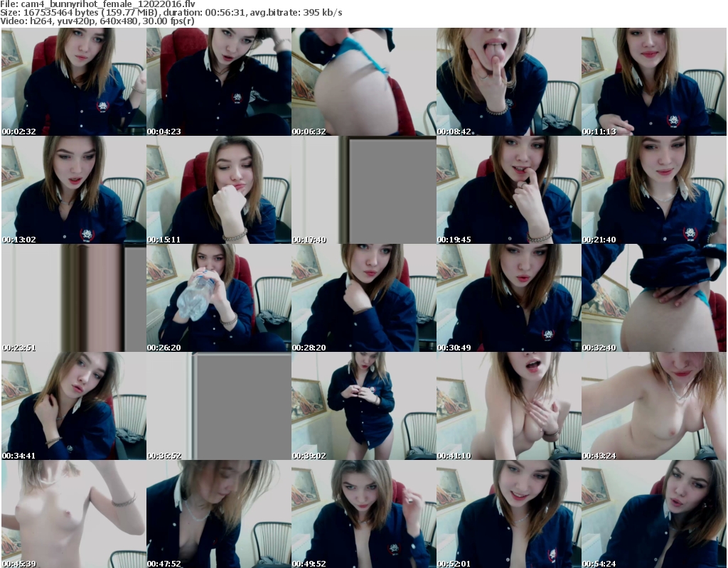Select the frame stamped 00:02:32

(74, 82)
